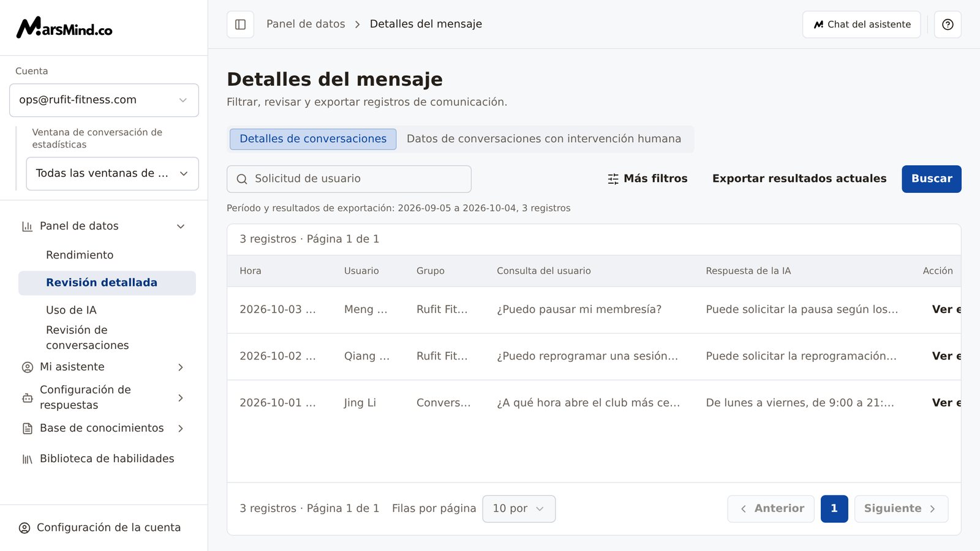This screenshot has width=980, height=551.
Task: Select Revisión detallada in the sidebar
Action: (x=107, y=283)
